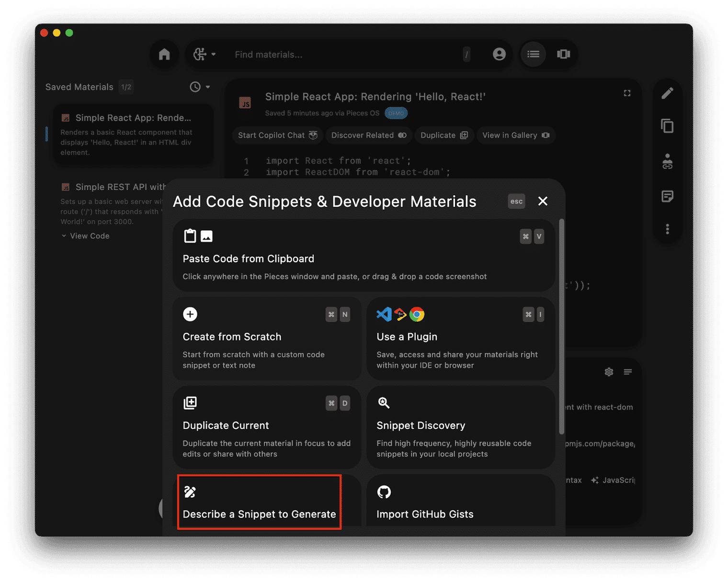Switch to gallery carousel view
The height and width of the screenshot is (583, 728).
(563, 54)
